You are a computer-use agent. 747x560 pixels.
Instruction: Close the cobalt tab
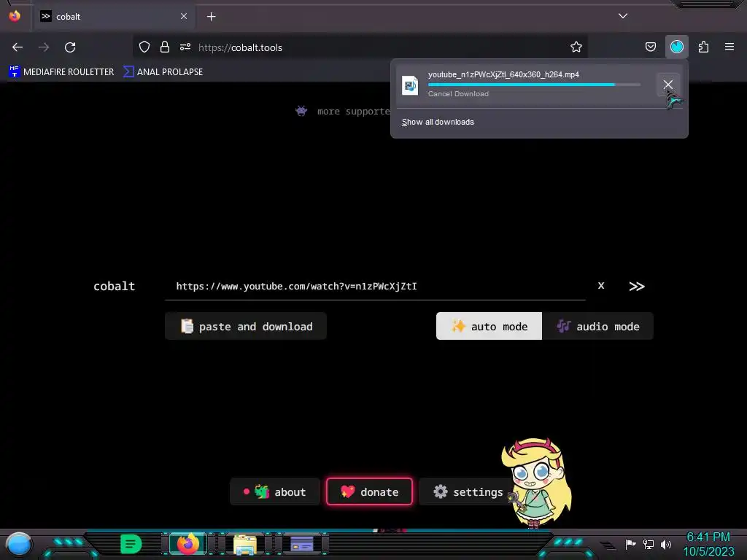pyautogui.click(x=184, y=16)
